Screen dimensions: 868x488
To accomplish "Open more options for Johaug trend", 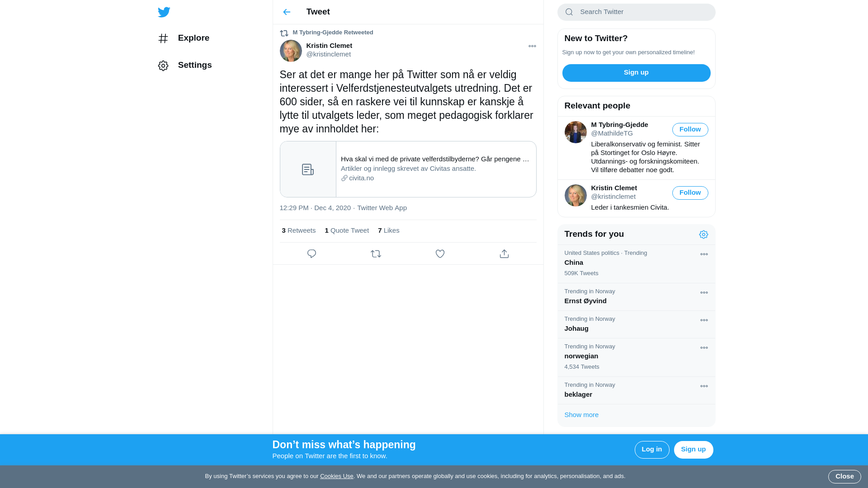I will [704, 320].
